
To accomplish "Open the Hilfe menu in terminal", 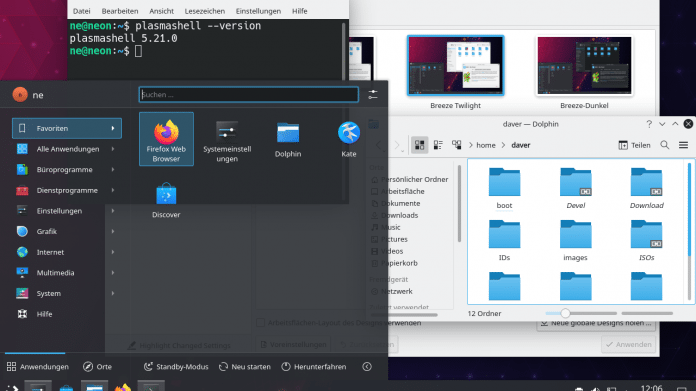I will click(300, 11).
